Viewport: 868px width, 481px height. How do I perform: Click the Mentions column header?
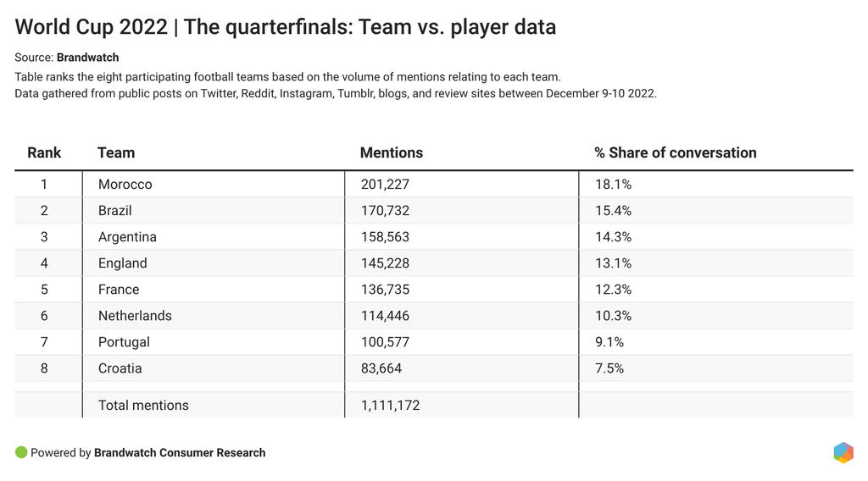(391, 153)
